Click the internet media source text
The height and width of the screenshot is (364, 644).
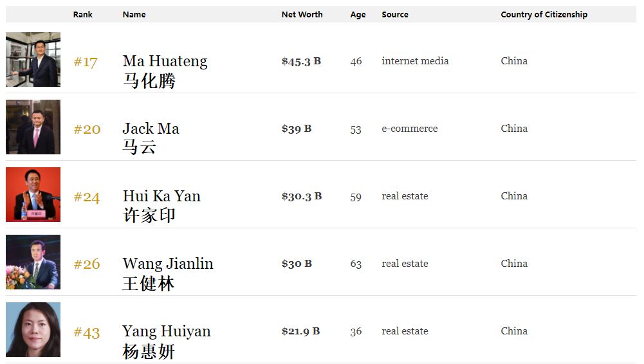(x=415, y=61)
